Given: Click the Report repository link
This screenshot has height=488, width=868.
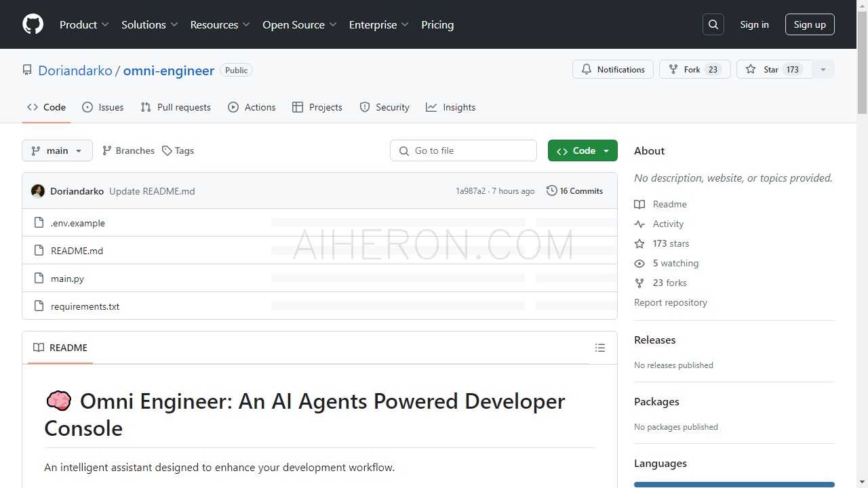Looking at the screenshot, I should click(x=671, y=302).
